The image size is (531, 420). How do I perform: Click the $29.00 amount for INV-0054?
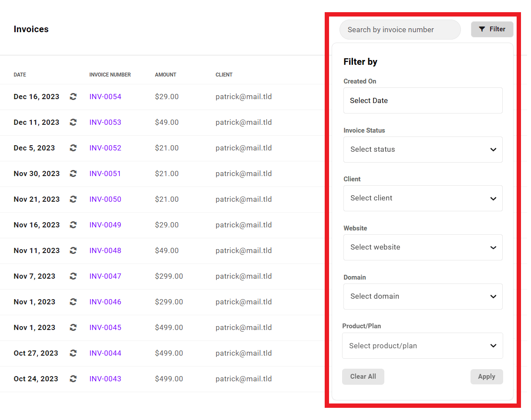pyautogui.click(x=167, y=97)
